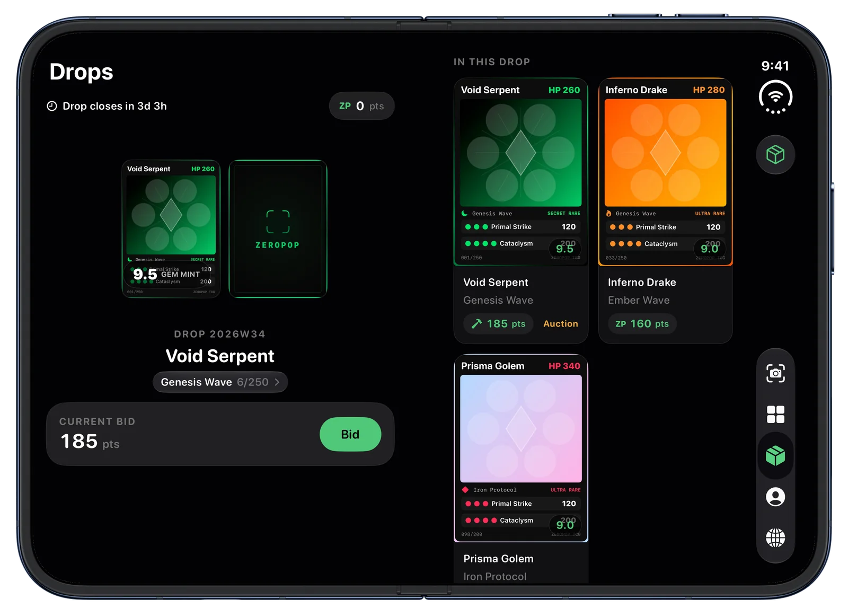Open the ZP 0 pts balance pill

click(361, 106)
